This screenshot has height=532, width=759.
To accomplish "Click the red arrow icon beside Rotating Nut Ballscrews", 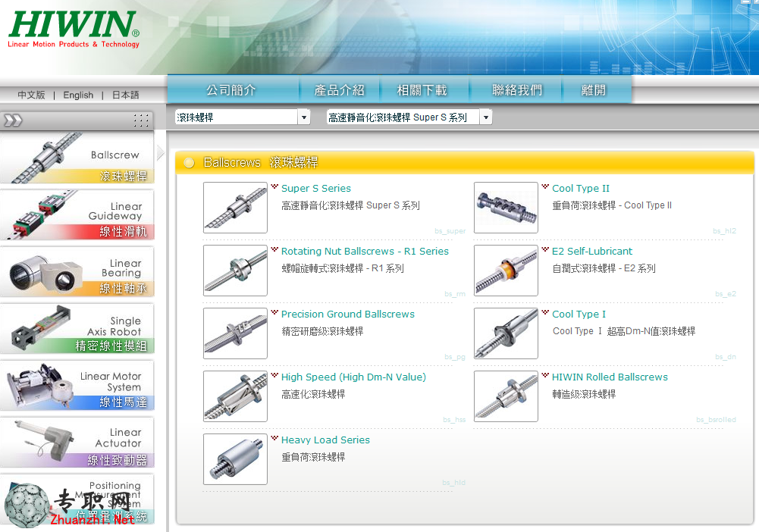I will point(274,249).
